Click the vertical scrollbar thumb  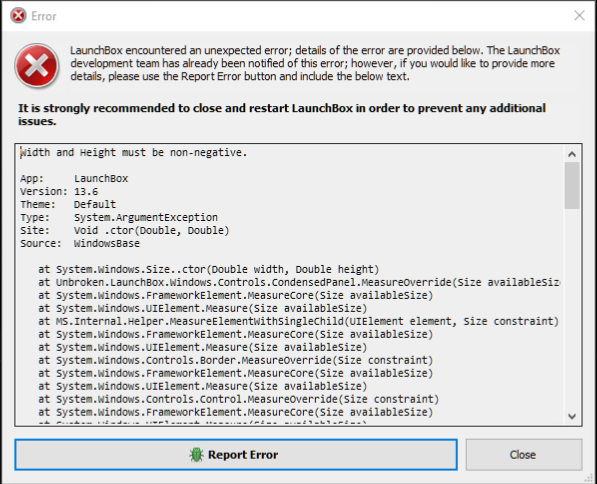(571, 185)
